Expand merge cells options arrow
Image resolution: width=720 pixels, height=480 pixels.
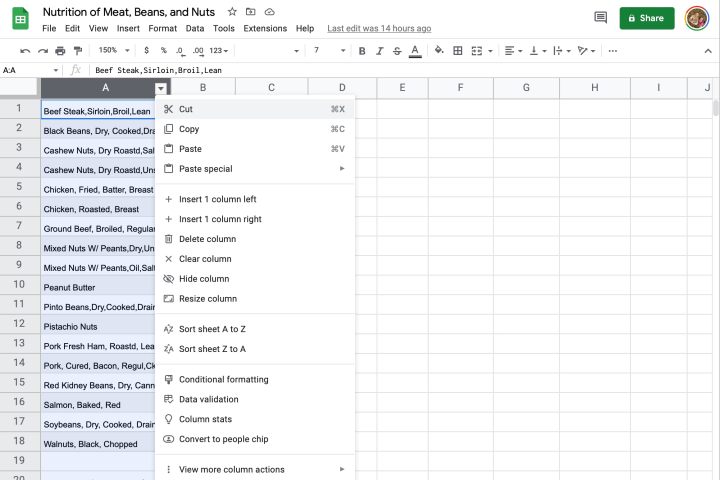[490, 51]
